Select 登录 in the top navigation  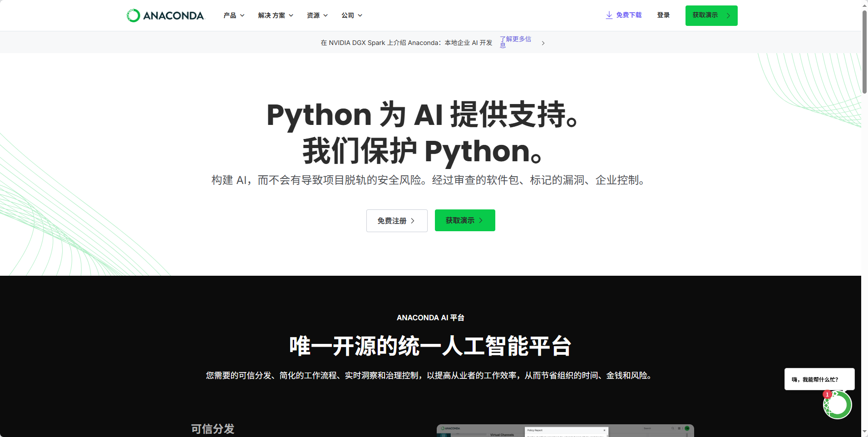(x=663, y=15)
